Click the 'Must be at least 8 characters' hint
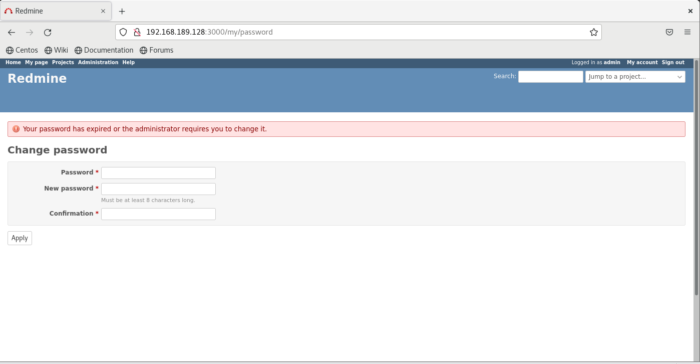 click(x=148, y=200)
